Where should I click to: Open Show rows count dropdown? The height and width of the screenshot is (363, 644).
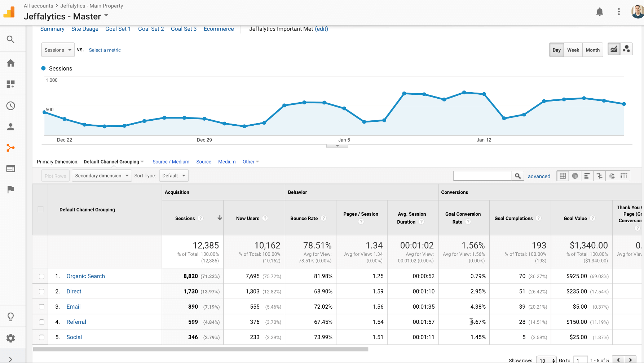pyautogui.click(x=546, y=360)
